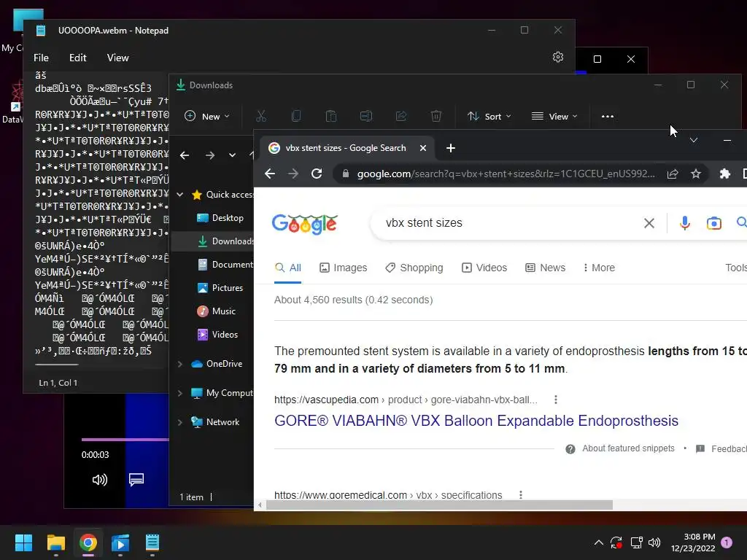Image resolution: width=747 pixels, height=560 pixels.
Task: Click Rename icon in Explorer toolbar
Action: [x=366, y=116]
